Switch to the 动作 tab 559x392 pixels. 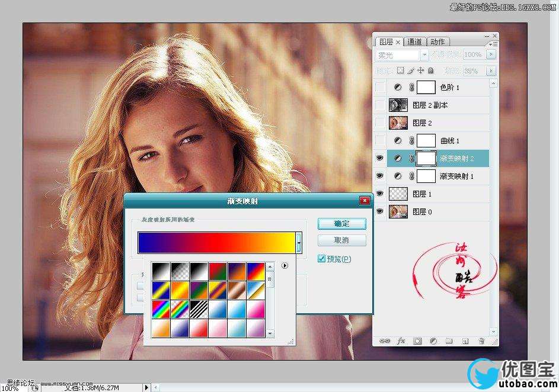click(x=437, y=41)
